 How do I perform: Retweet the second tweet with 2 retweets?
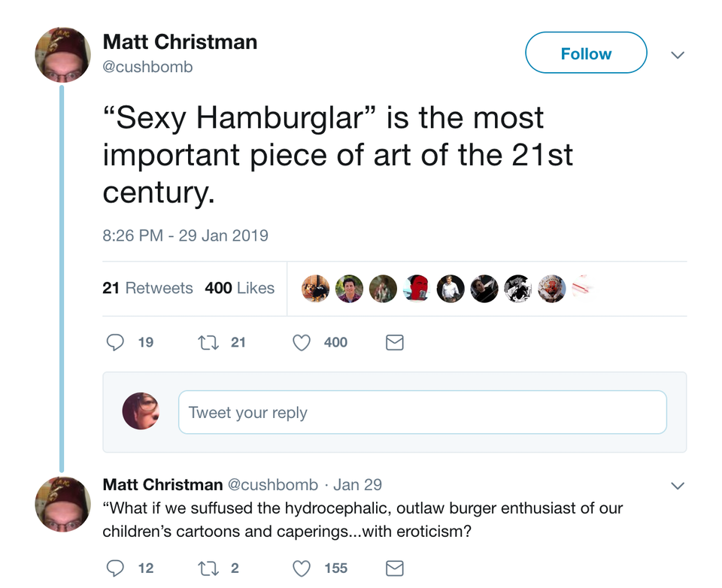pos(207,568)
